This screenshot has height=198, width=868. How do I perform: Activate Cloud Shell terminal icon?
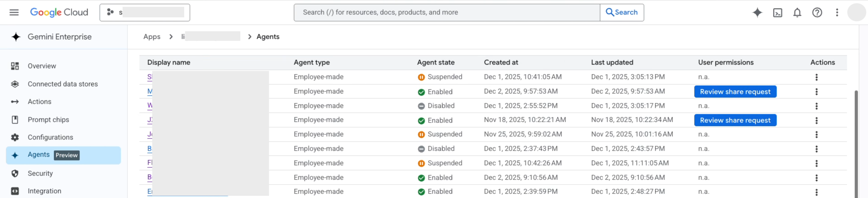pyautogui.click(x=777, y=13)
